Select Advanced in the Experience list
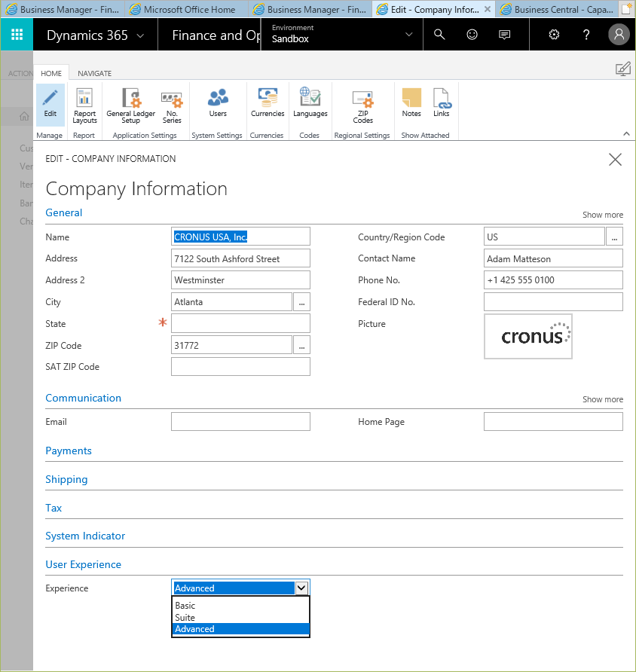The height and width of the screenshot is (672, 636). pyautogui.click(x=240, y=629)
